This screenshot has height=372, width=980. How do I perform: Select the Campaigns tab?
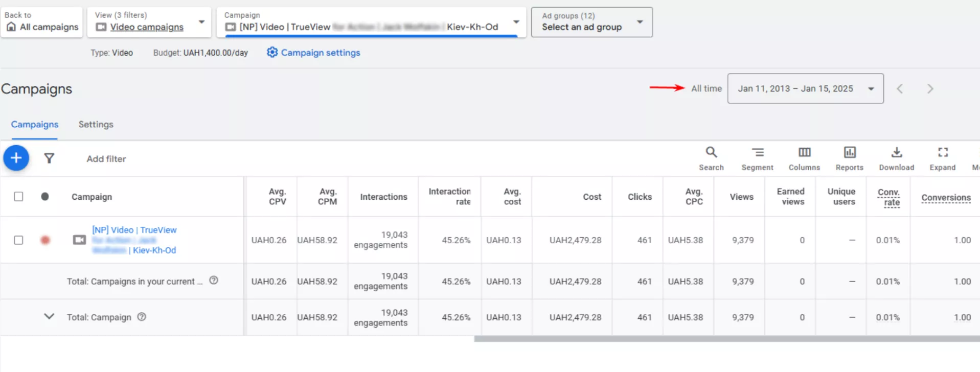35,125
